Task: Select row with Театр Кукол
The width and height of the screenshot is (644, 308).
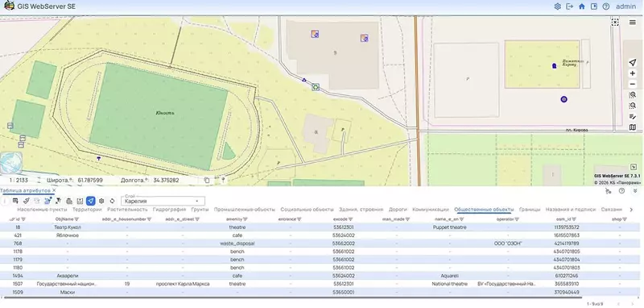Action: pyautogui.click(x=320, y=227)
